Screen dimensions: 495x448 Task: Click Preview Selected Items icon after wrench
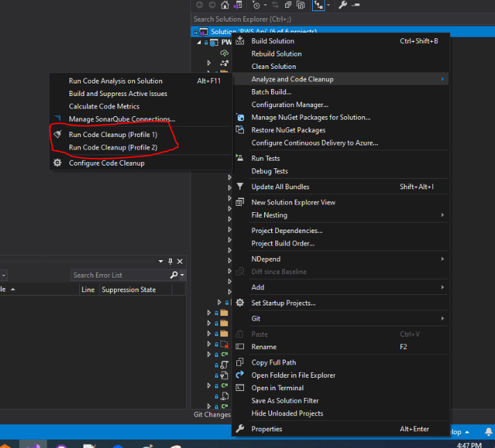356,5
